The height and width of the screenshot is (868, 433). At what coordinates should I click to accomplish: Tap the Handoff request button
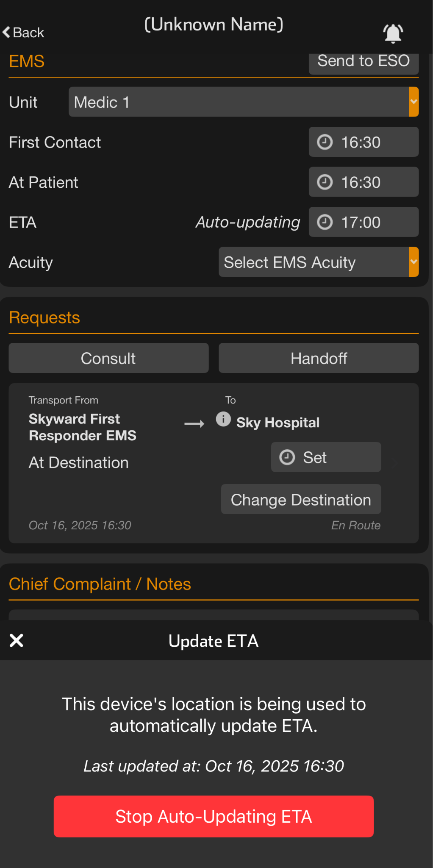319,358
